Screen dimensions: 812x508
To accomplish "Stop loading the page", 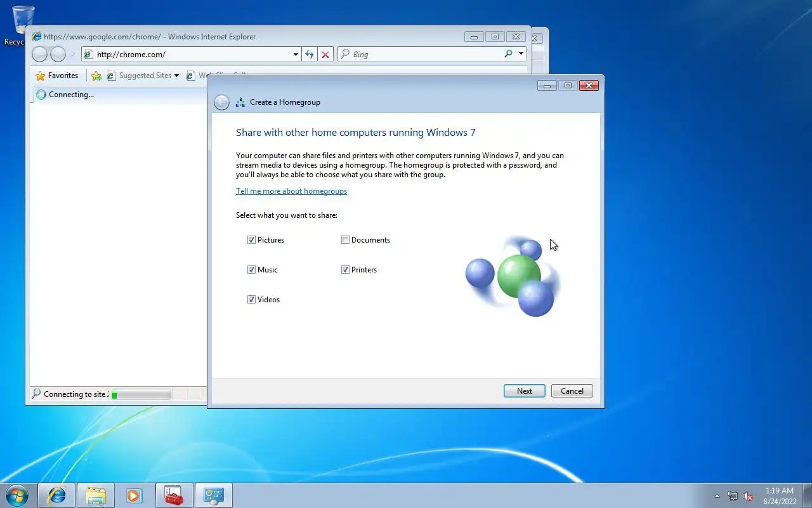I will (x=325, y=55).
